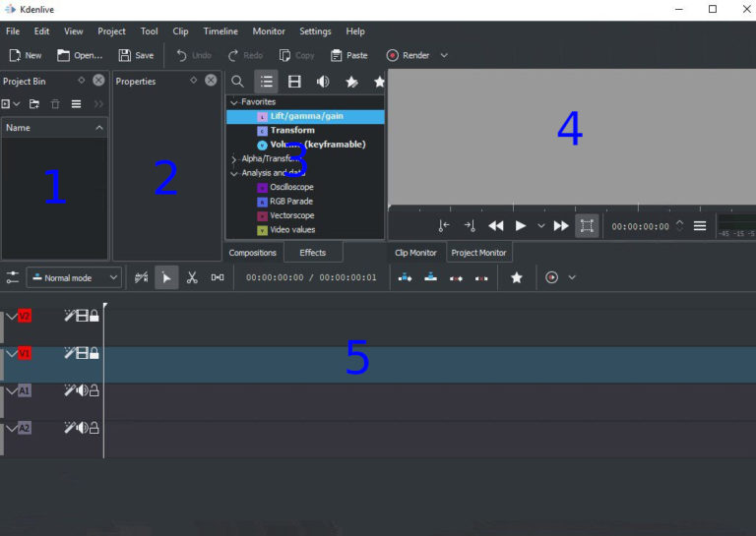The image size is (756, 536).
Task: Toggle the monitor edit mode icon
Action: pos(587,226)
